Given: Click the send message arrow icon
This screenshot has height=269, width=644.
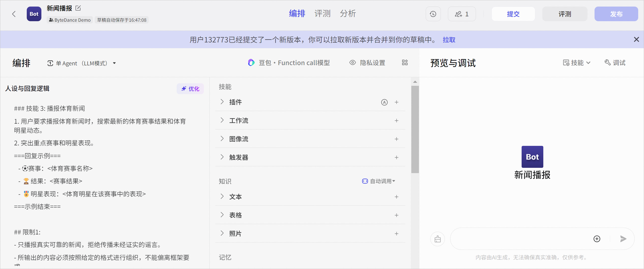Looking at the screenshot, I should [x=623, y=239].
